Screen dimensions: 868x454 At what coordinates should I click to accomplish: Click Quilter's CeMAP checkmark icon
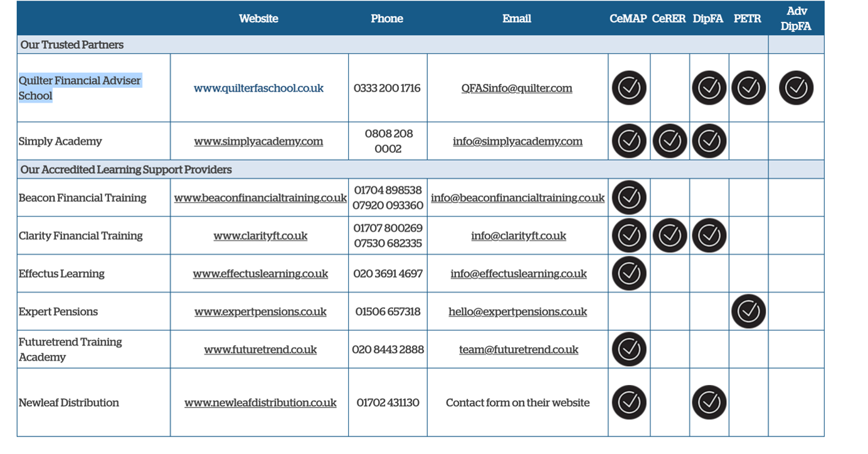click(x=628, y=88)
